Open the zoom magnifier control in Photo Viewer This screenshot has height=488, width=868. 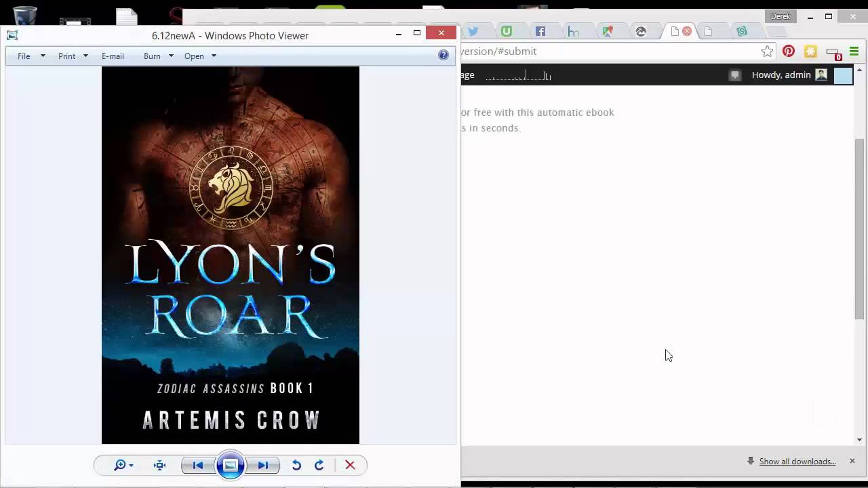(123, 465)
